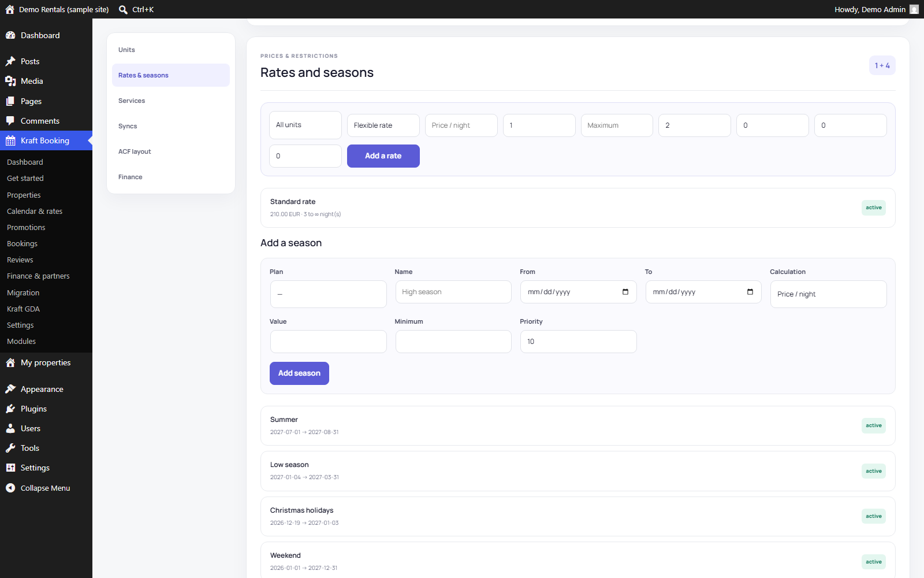Image resolution: width=924 pixels, height=578 pixels.
Task: Click the Tools wrench icon
Action: pyautogui.click(x=10, y=448)
